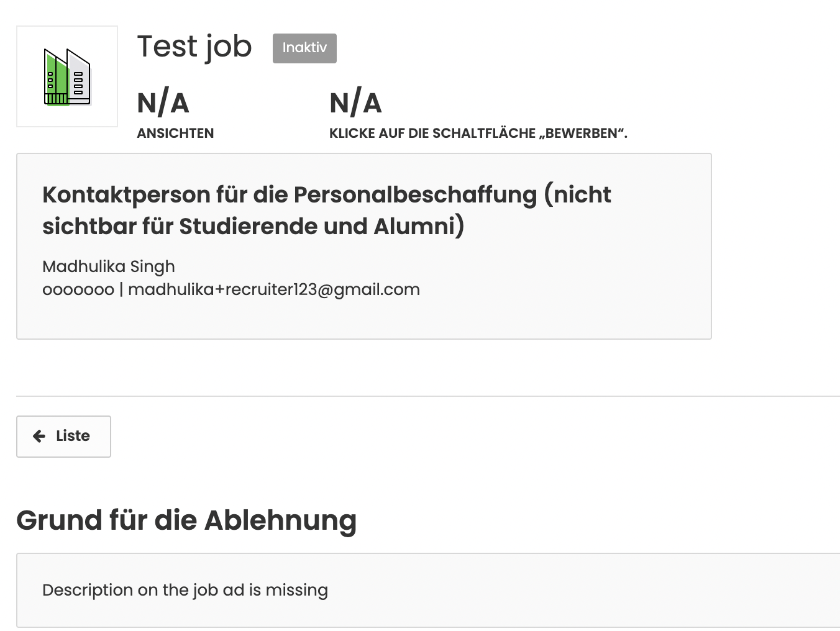
Task: Click the horizontal divider above Liste button
Action: 428,396
